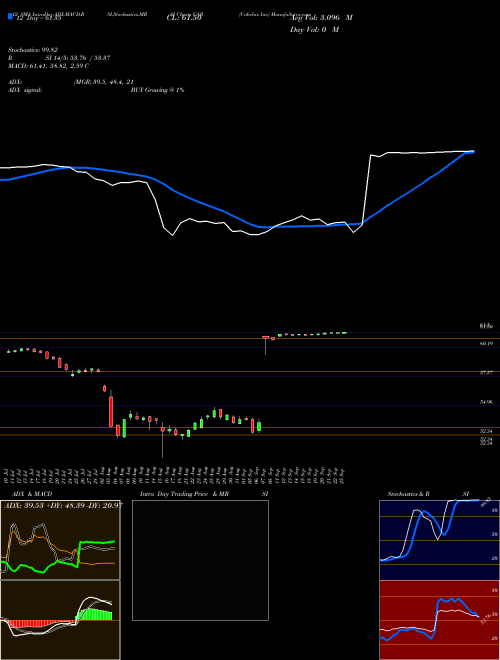Click the 'ADX signal:' label
Screen dimensions: 500x660
coord(25,90)
